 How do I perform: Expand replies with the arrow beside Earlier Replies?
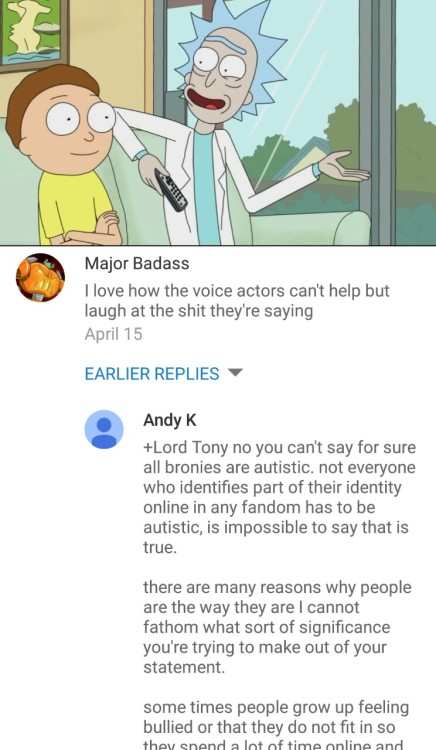coord(236,373)
